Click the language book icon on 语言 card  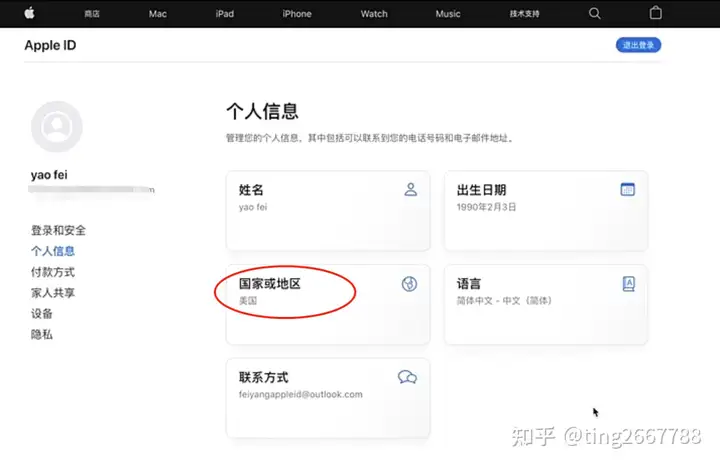(629, 284)
